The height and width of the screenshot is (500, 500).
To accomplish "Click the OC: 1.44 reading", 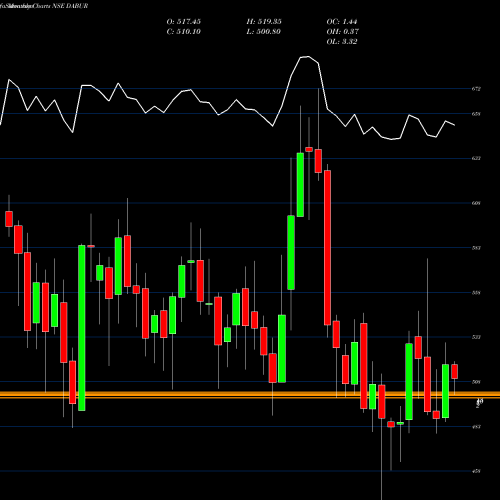I will tap(342, 22).
